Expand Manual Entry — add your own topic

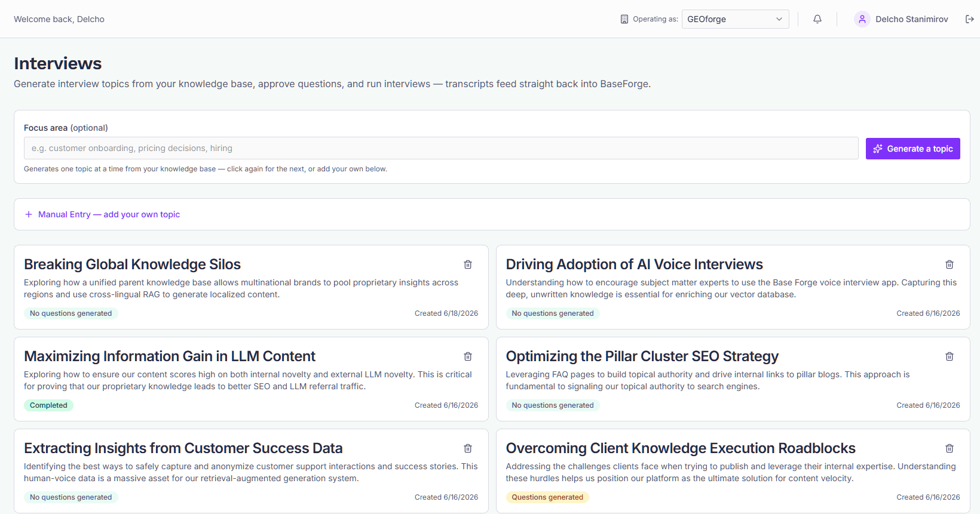coord(102,214)
